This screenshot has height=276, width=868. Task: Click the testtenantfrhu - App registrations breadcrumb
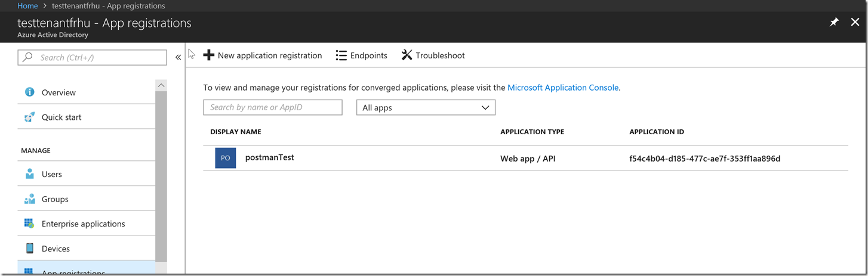109,6
